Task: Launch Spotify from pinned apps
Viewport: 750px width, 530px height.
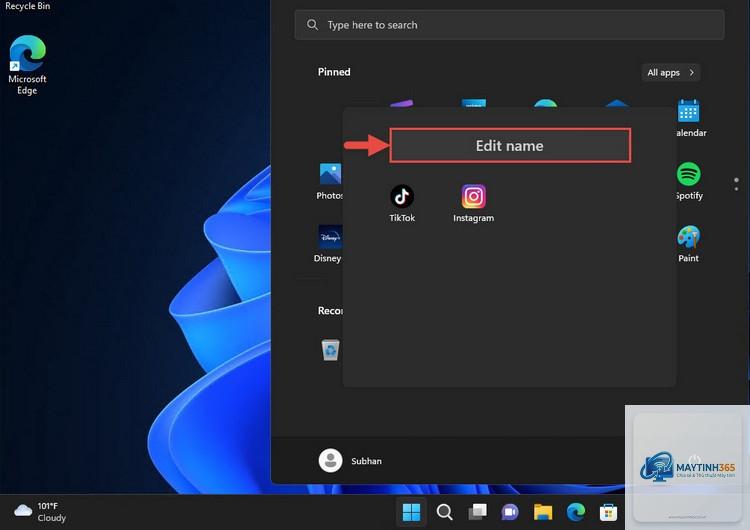Action: coord(689,181)
